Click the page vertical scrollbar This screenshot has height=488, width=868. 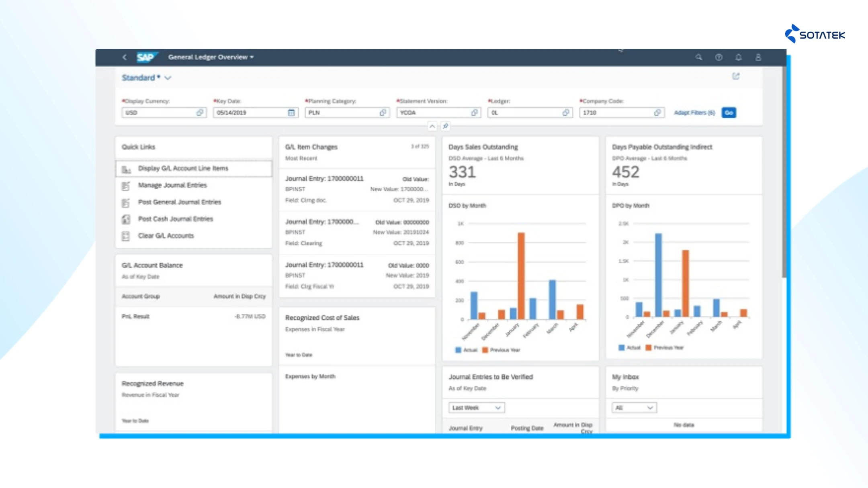click(784, 173)
